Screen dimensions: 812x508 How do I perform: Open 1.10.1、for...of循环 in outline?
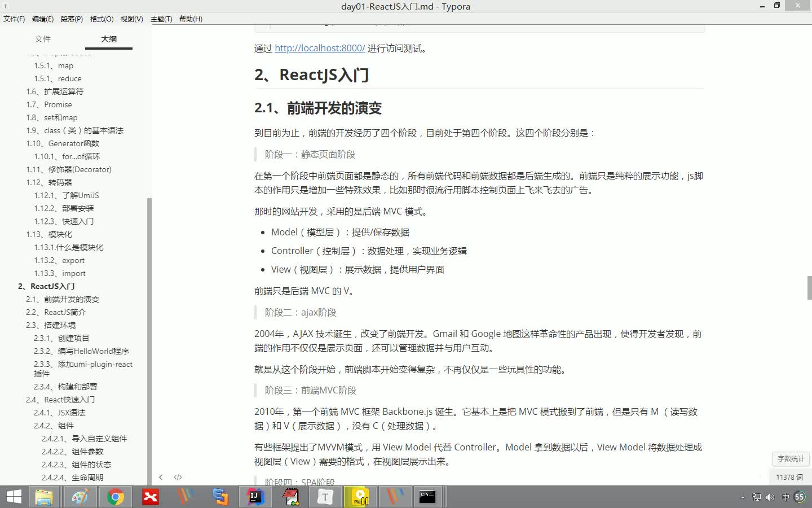click(67, 156)
